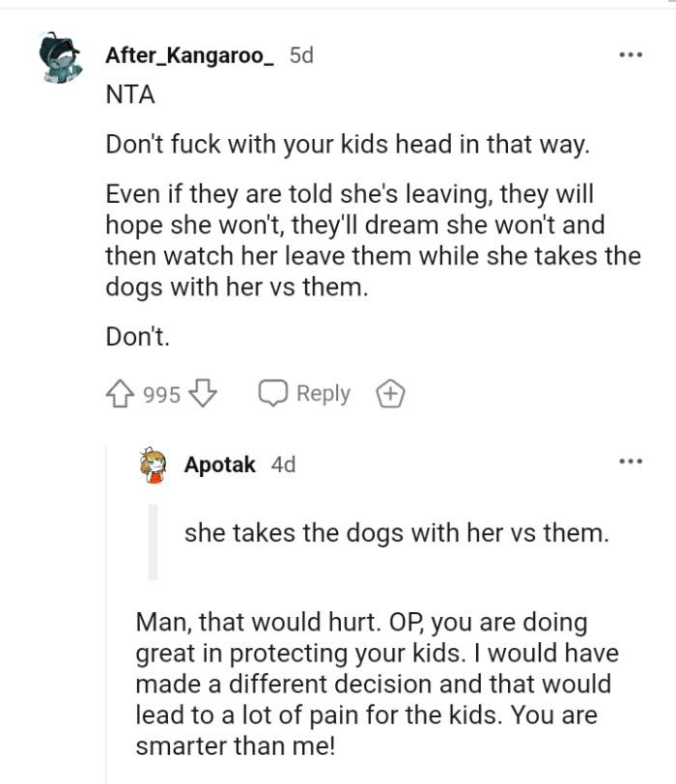
Task: Select the 5d timestamp on top comment
Action: [x=300, y=55]
